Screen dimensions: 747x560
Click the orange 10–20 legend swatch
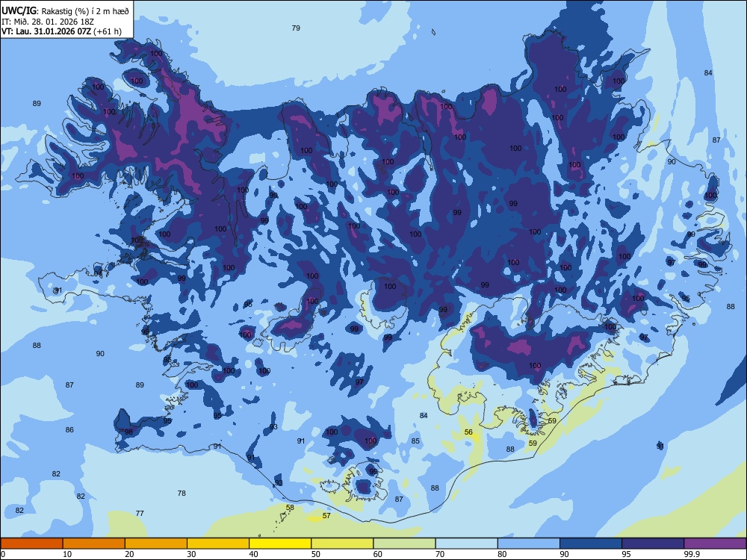[94, 544]
